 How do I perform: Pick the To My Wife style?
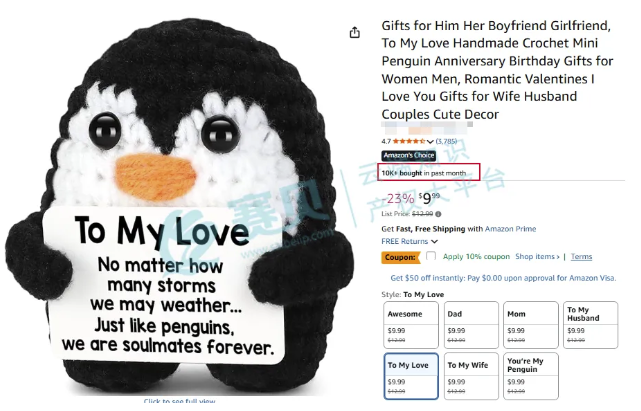(x=471, y=376)
